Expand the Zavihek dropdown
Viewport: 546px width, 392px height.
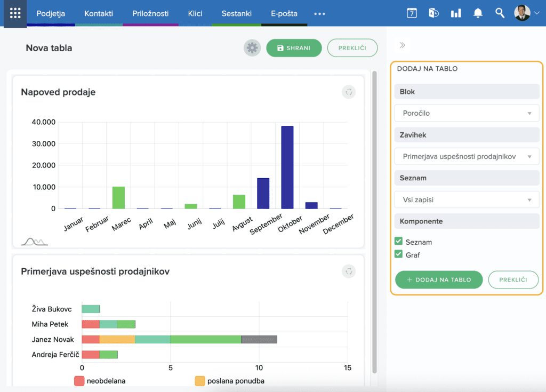pos(467,156)
